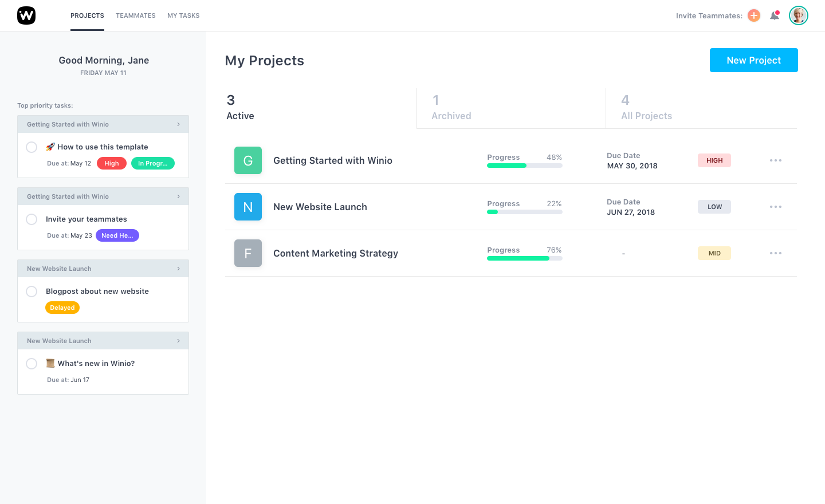This screenshot has width=825, height=504.
Task: Open the notifications bell
Action: (775, 15)
